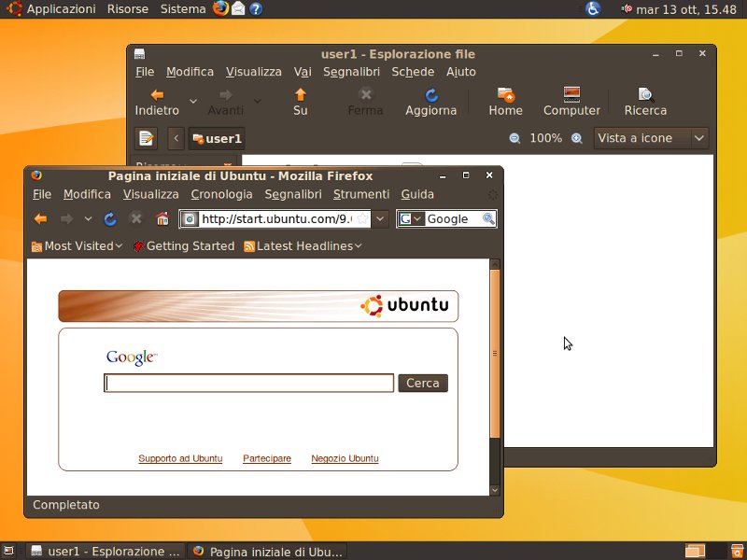Go to Home folder in file browser
Screen dimensions: 747x560
coord(505,102)
